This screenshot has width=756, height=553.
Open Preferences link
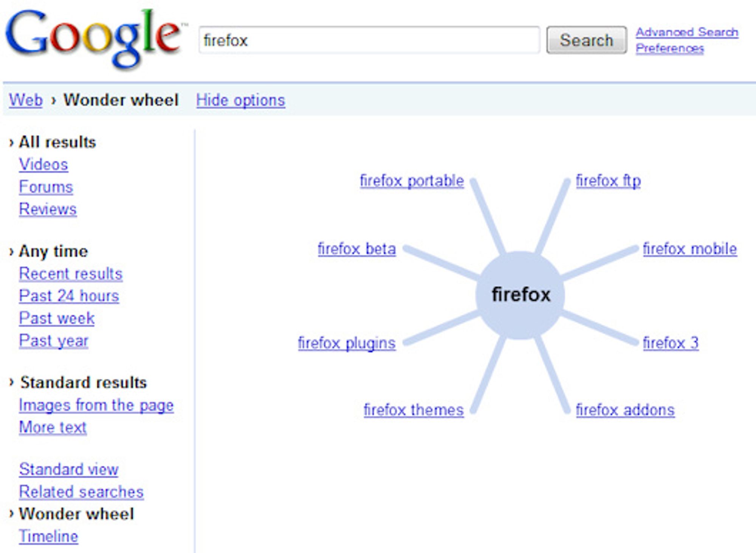point(669,48)
